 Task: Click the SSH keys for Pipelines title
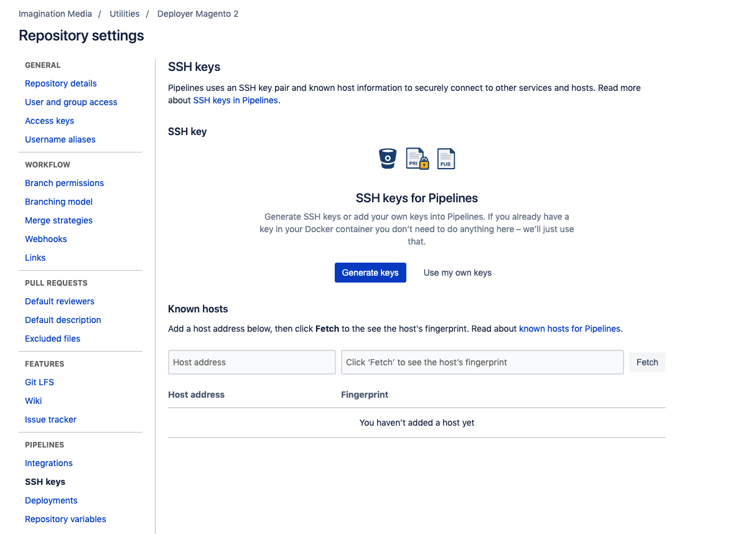click(x=417, y=199)
